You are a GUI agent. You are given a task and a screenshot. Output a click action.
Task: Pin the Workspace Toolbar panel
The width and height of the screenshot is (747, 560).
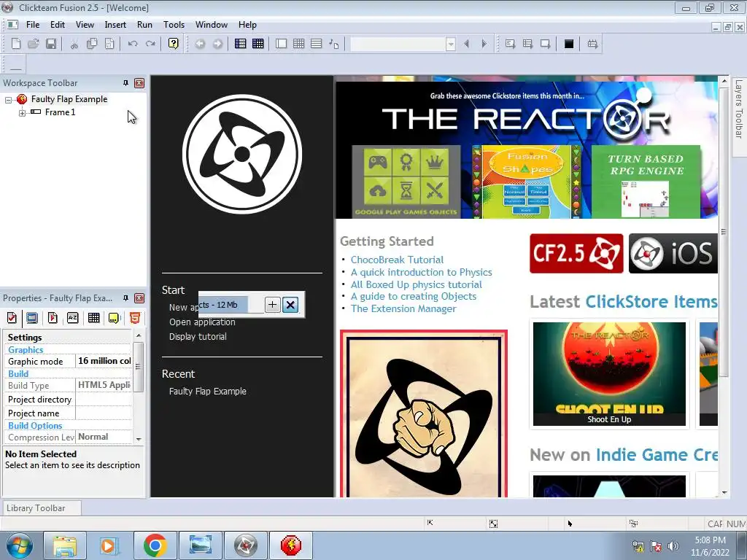125,83
